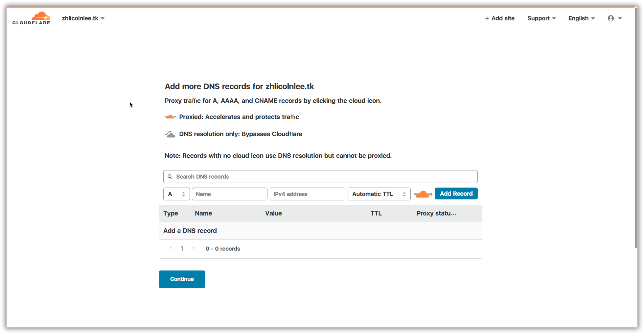The width and height of the screenshot is (644, 334).
Task: Click the caret next to English
Action: coord(593,19)
